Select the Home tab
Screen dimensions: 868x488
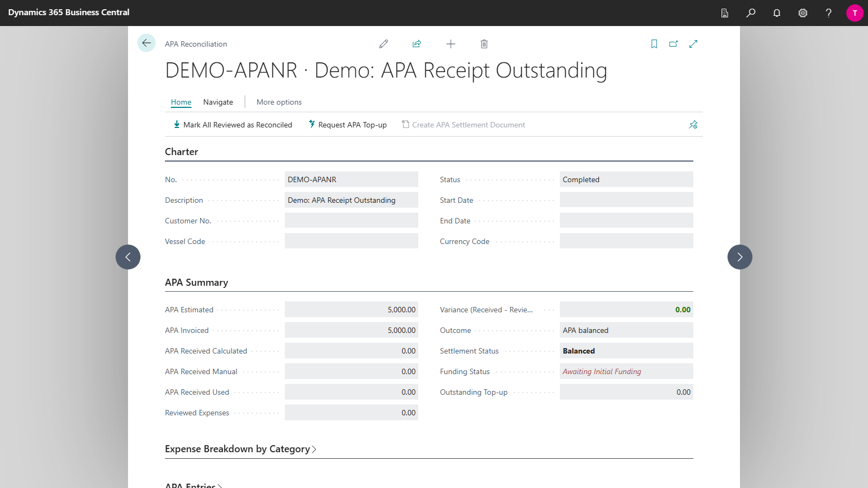(181, 102)
